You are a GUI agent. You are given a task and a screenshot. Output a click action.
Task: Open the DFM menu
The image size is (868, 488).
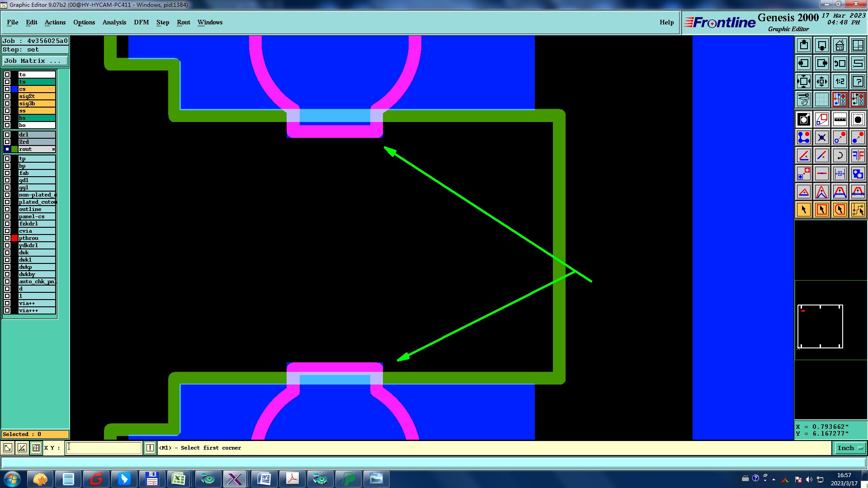141,22
